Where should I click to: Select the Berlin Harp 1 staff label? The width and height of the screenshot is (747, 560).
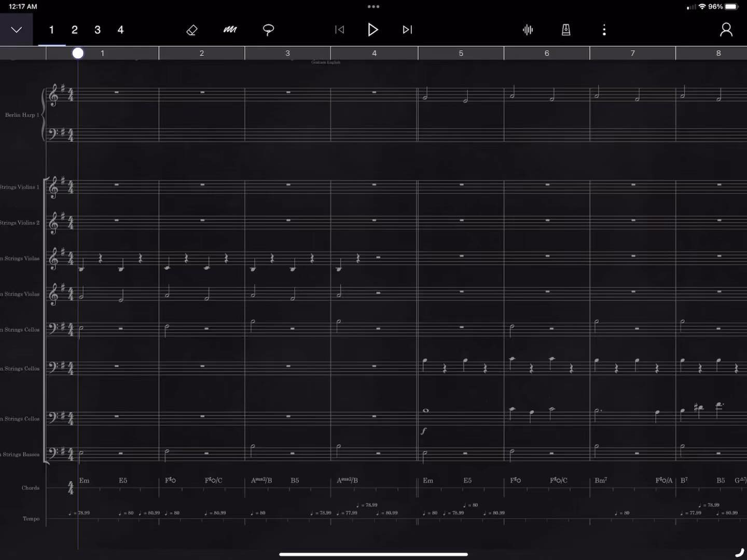(22, 115)
